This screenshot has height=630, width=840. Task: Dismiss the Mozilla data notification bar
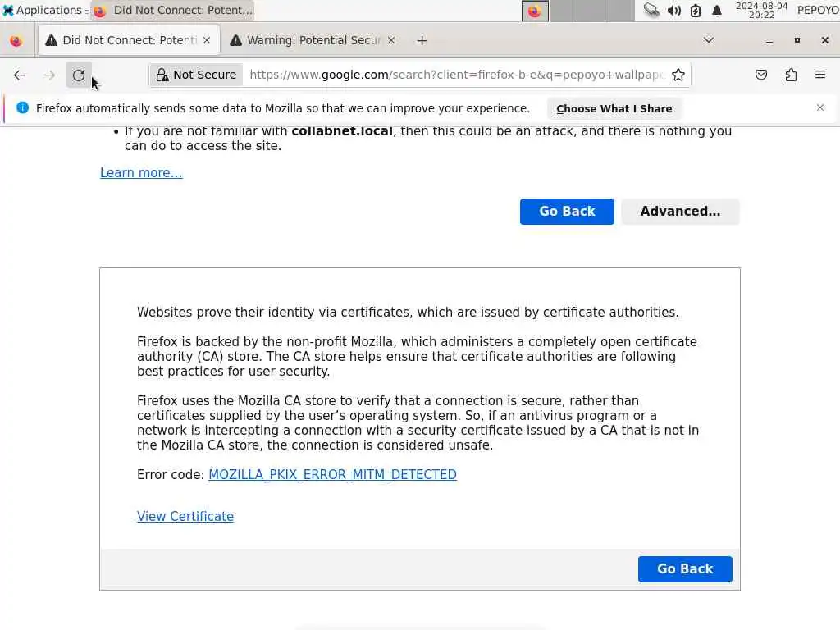(820, 107)
